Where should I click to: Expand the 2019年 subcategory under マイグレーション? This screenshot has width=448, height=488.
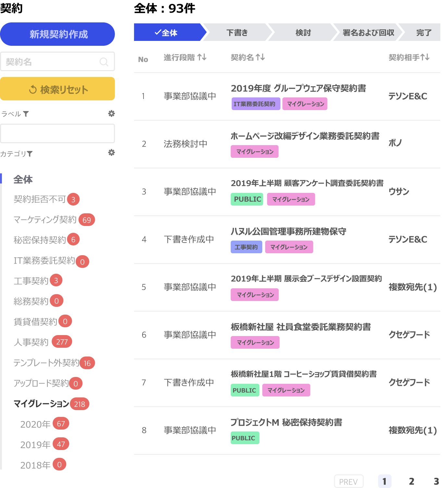pos(34,444)
